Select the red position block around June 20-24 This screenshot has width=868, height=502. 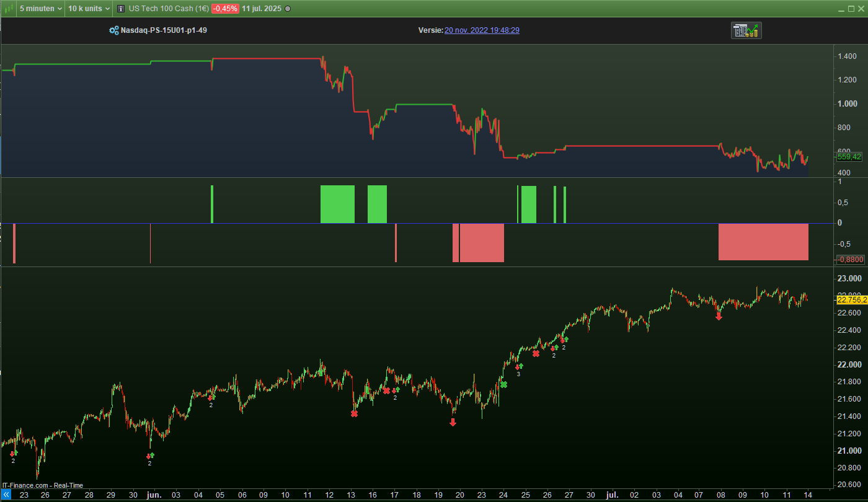point(482,242)
